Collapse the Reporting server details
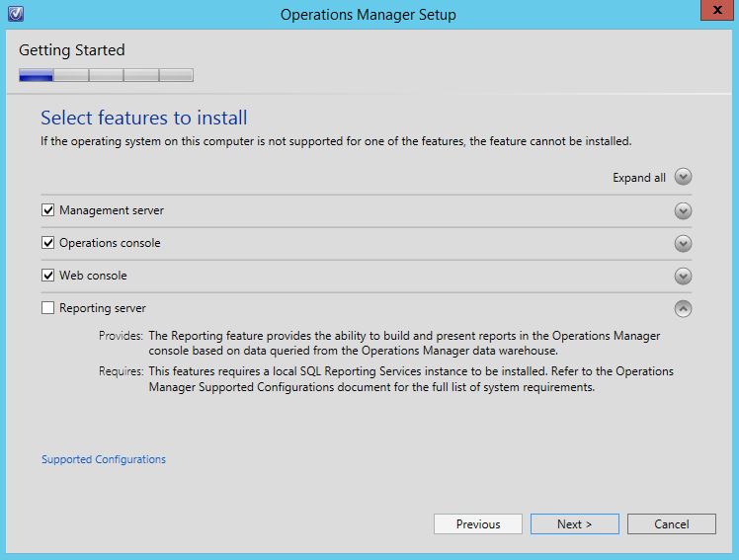 point(683,308)
